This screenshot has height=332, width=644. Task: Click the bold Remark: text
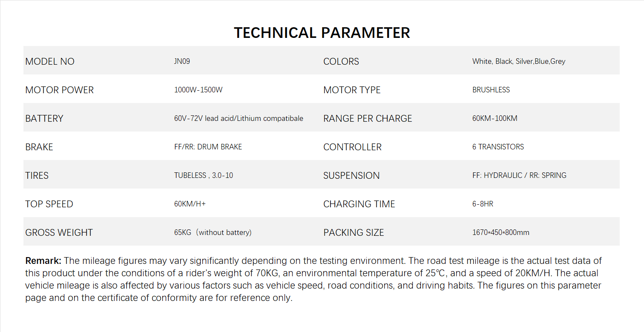43,260
